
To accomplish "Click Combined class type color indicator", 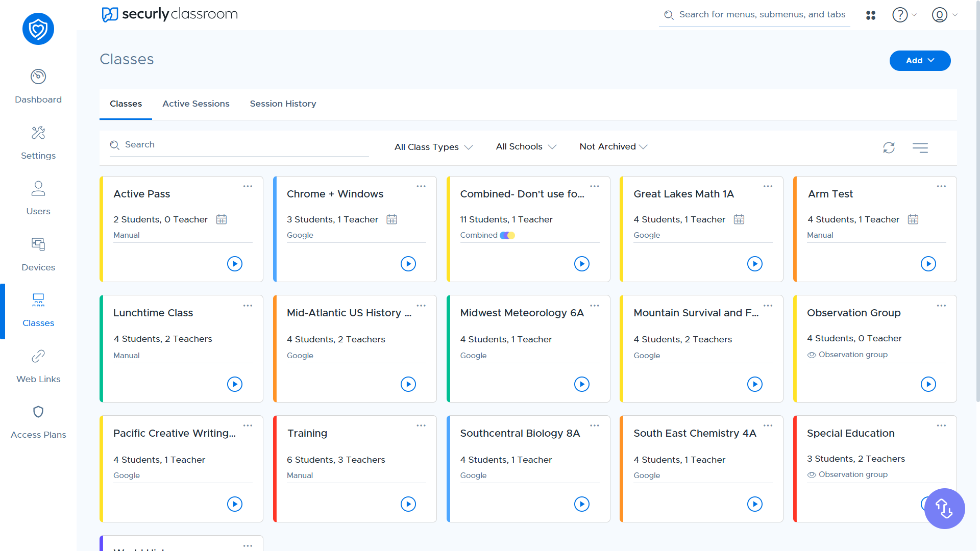I will [x=507, y=235].
